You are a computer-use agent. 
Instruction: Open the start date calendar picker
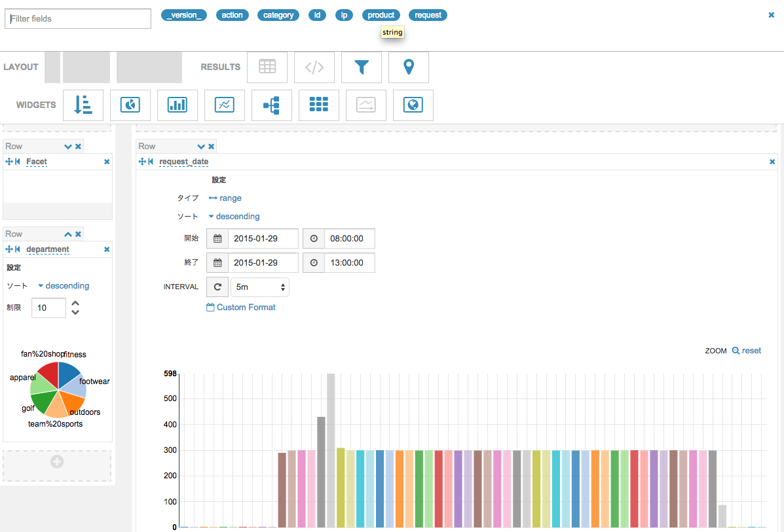pos(217,239)
